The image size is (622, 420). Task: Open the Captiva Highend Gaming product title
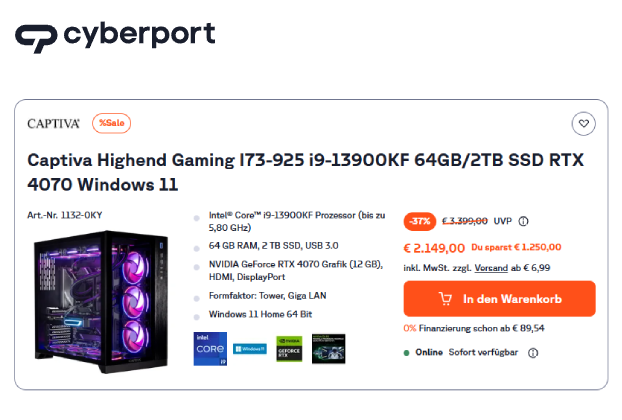305,172
